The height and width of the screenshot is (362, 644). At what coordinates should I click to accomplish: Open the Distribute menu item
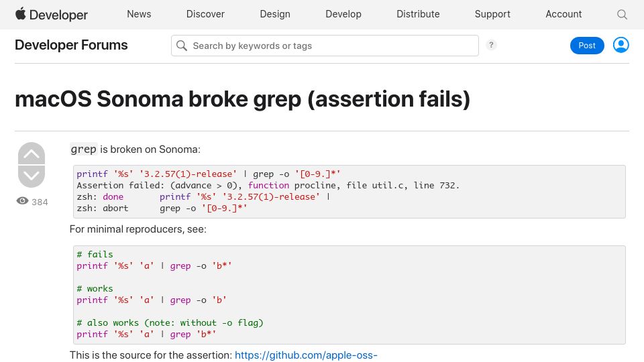tap(418, 14)
